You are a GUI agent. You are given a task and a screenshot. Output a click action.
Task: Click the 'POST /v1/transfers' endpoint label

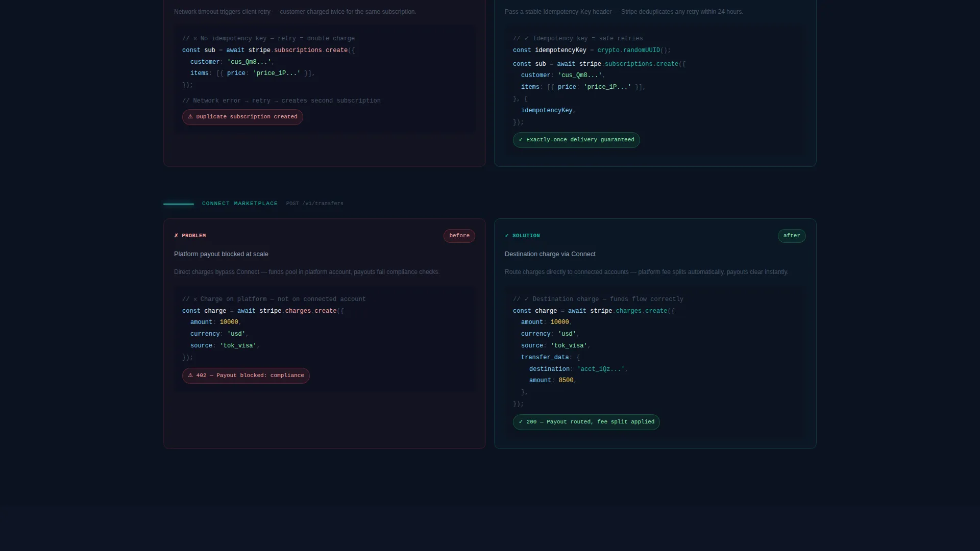[x=314, y=204]
